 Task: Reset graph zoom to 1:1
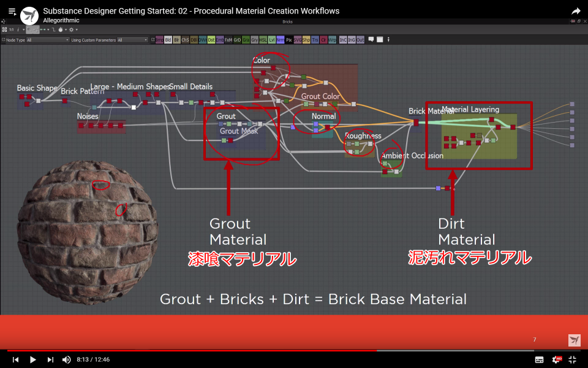click(11, 29)
